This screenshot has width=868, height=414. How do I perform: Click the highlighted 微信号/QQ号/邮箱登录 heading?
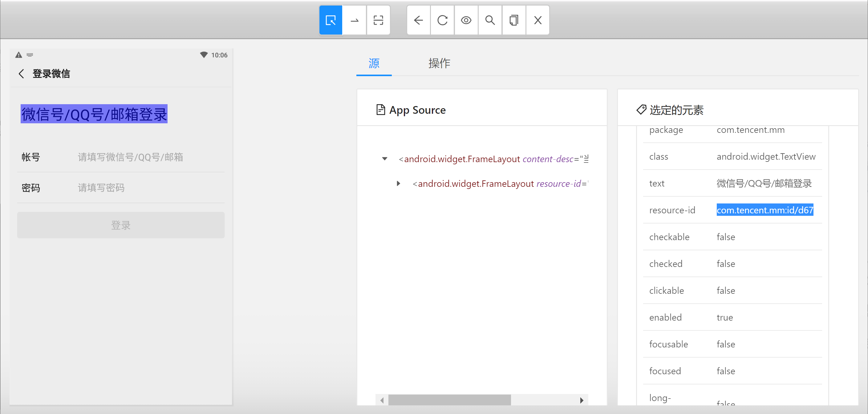pyautogui.click(x=94, y=114)
